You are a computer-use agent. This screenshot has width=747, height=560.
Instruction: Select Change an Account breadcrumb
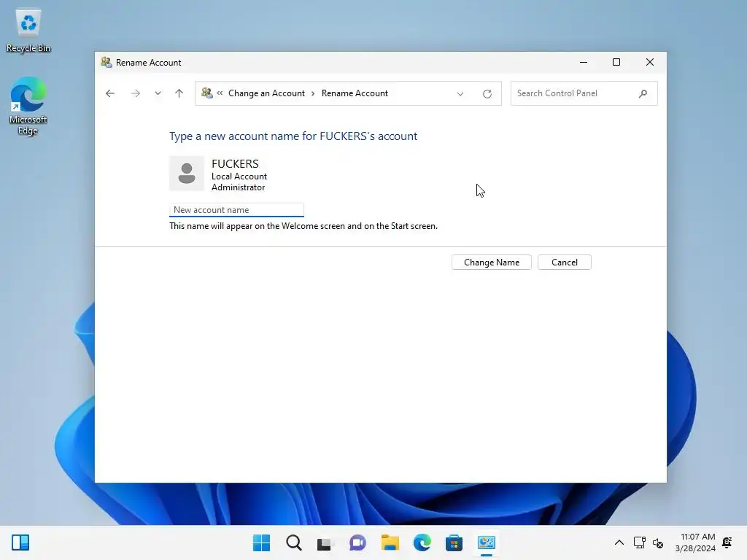(266, 93)
